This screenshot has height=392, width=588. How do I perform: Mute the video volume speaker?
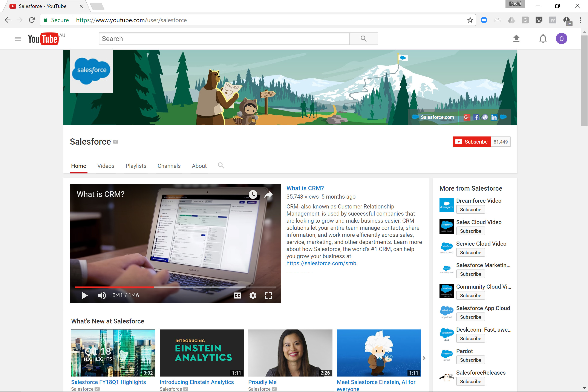click(102, 296)
